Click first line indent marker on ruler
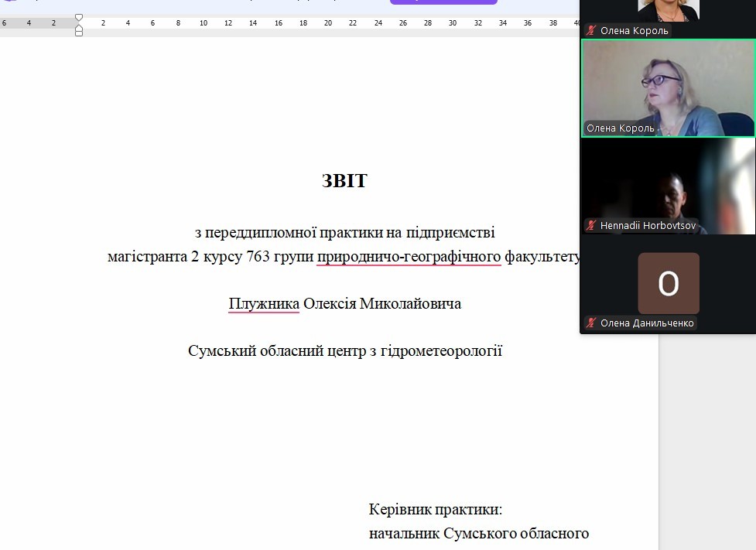The height and width of the screenshot is (550, 756). 78,17
